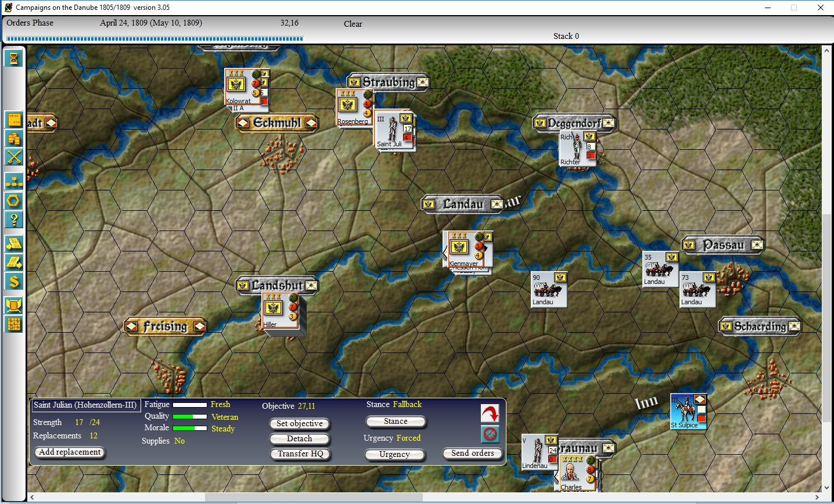Click the scroll with flags icon
The width and height of the screenshot is (834, 504).
pos(14,305)
